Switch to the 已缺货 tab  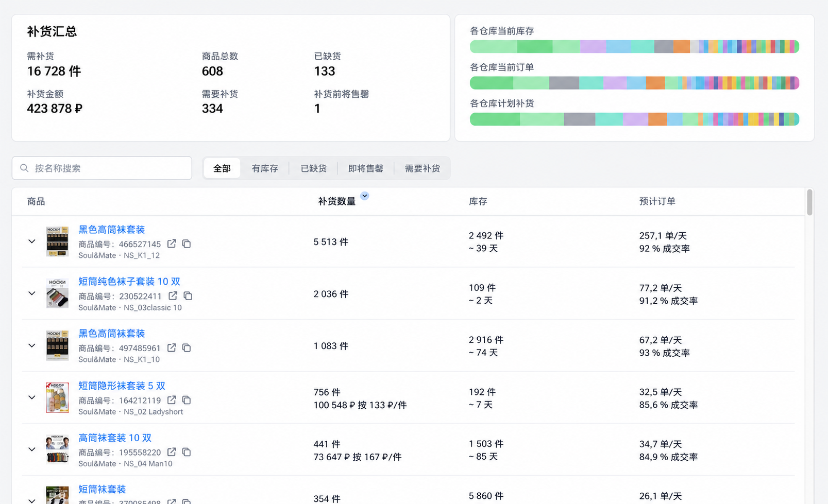(314, 168)
